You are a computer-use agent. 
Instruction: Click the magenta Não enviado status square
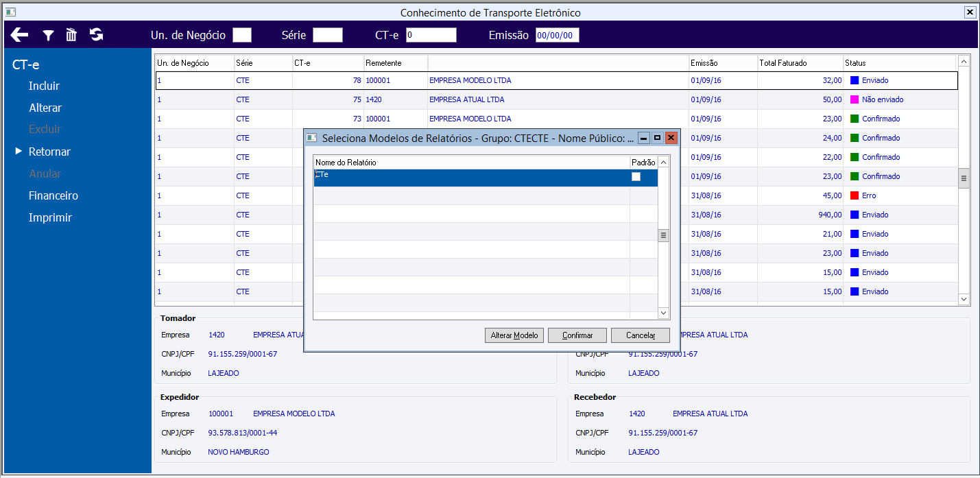pos(854,99)
